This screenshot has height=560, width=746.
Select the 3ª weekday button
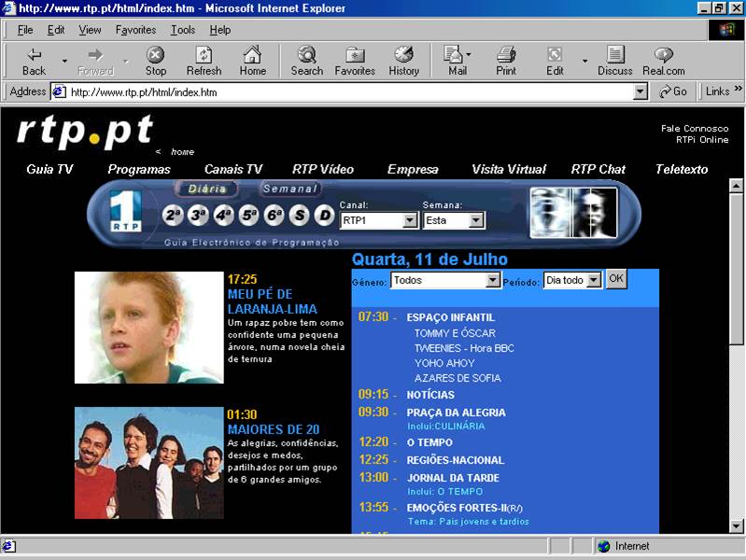coord(198,216)
